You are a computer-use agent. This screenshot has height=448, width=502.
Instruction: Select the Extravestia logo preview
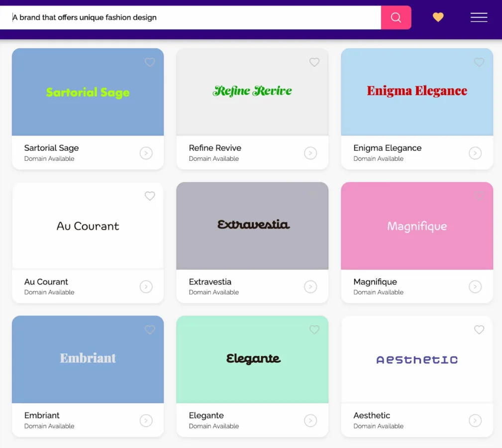pyautogui.click(x=252, y=226)
